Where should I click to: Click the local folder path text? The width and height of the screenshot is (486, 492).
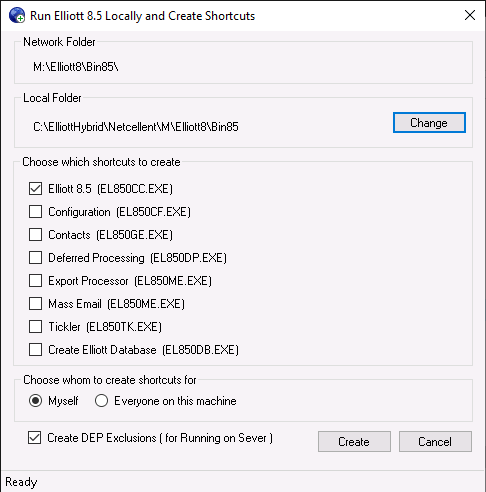(136, 127)
